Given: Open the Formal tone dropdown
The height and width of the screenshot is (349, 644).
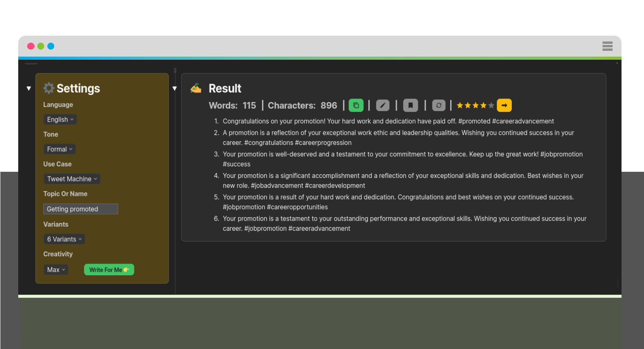Looking at the screenshot, I should [60, 149].
